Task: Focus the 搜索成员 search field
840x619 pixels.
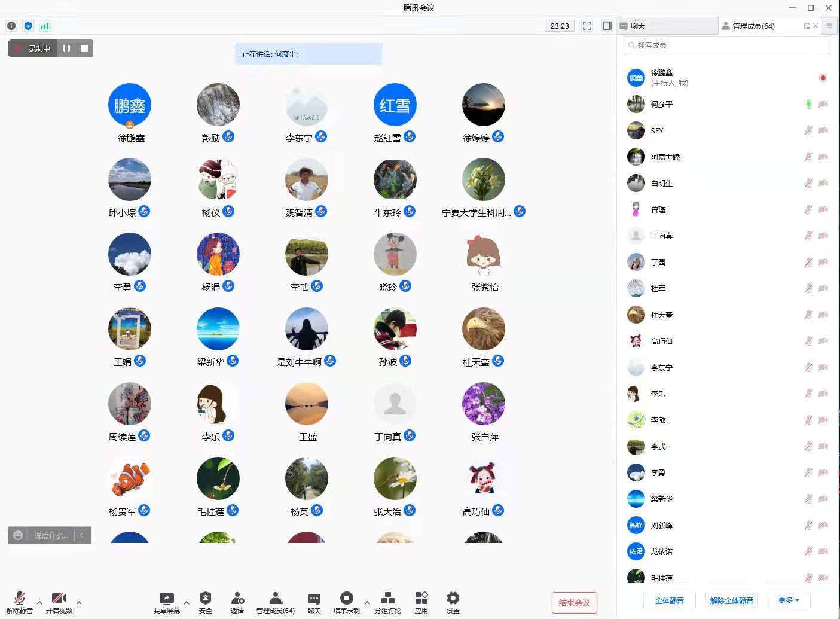Action: tap(727, 45)
